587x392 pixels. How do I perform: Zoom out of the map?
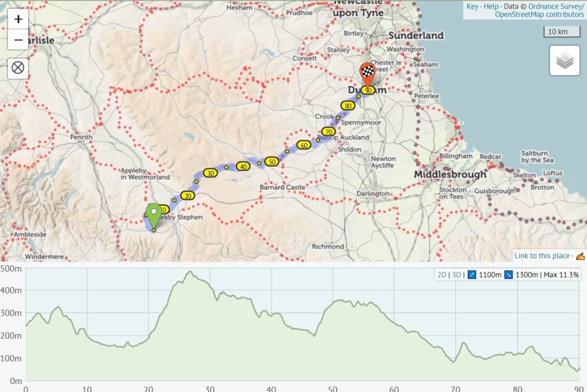[x=18, y=40]
